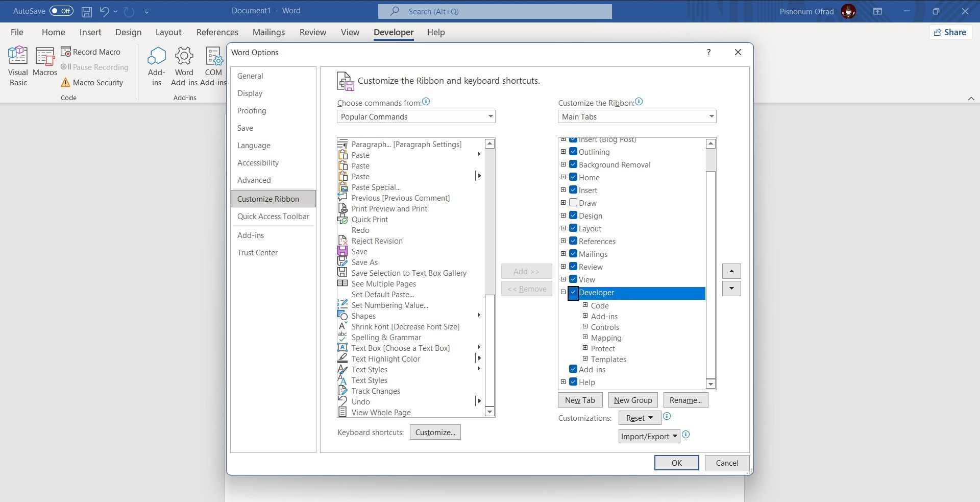Screen dimensions: 980x502
Task: Open Macro Security settings
Action: tap(94, 82)
